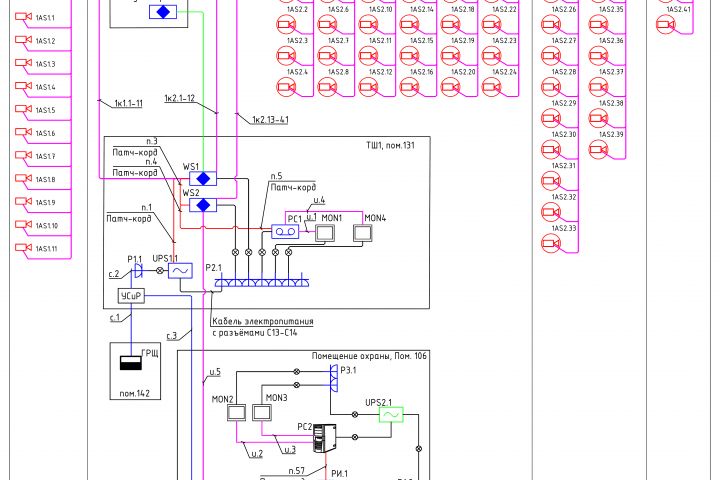Screen dimensions: 720x480
Task: Select the UPS2.1 green power supply symbol
Action: [x=391, y=415]
